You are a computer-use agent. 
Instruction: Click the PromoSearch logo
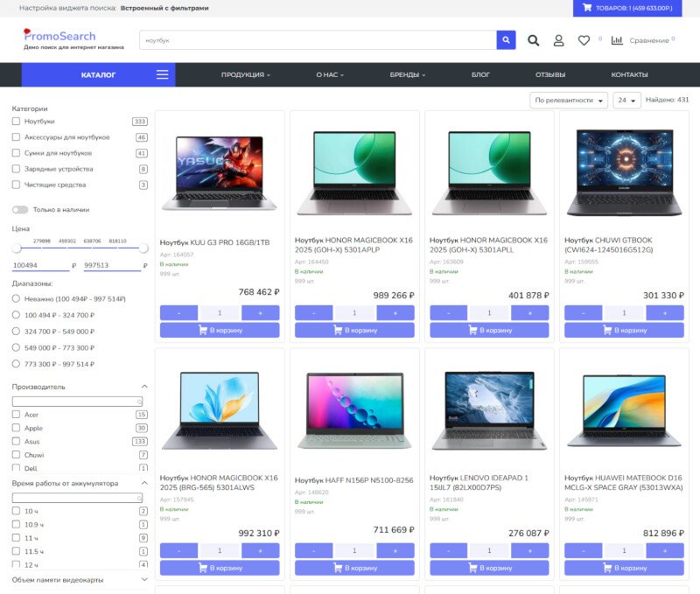point(59,36)
